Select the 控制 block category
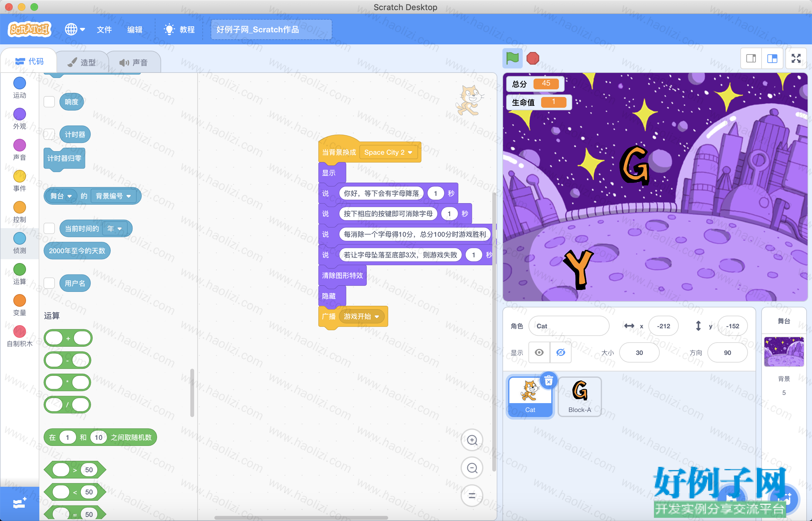This screenshot has height=521, width=812. pyautogui.click(x=20, y=212)
